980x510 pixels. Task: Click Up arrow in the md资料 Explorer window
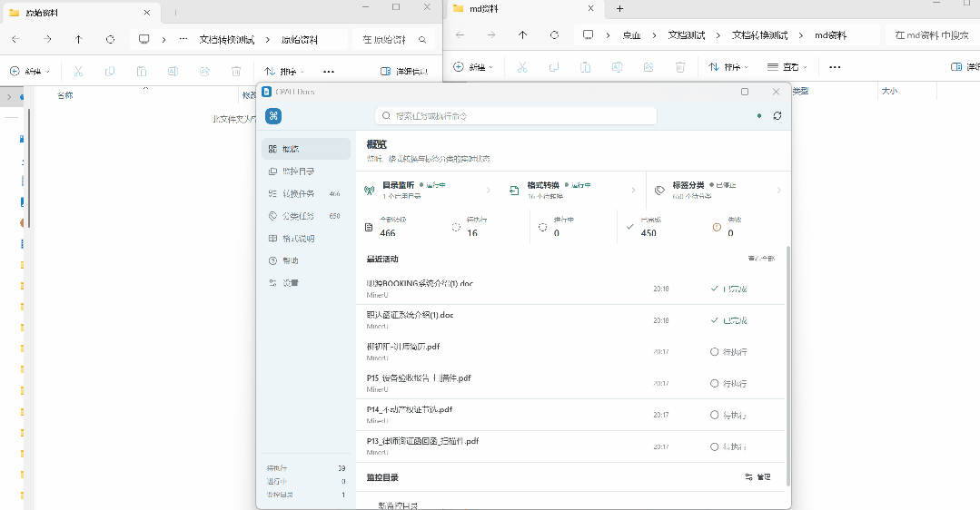[522, 35]
